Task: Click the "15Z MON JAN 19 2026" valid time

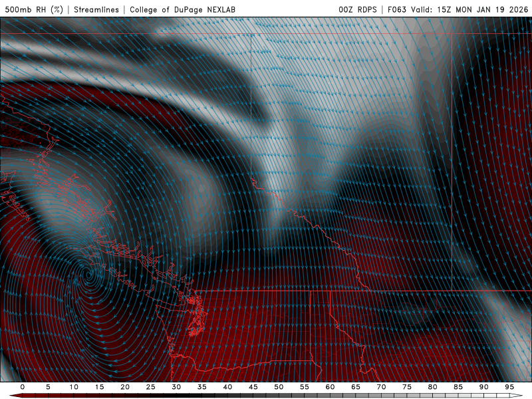Action: pyautogui.click(x=483, y=9)
